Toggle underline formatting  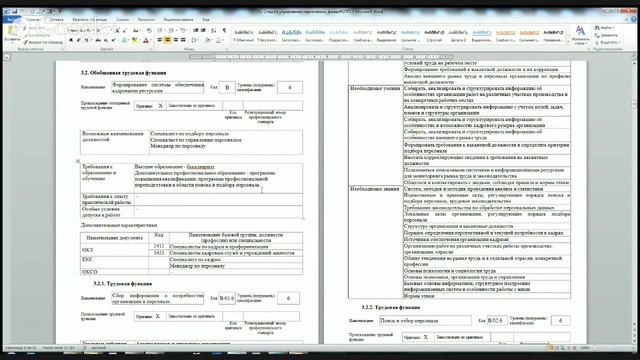point(86,40)
